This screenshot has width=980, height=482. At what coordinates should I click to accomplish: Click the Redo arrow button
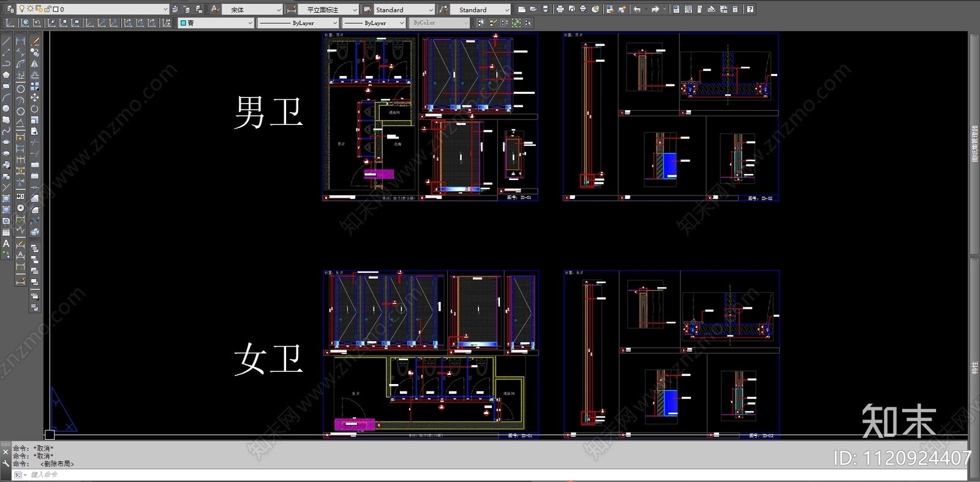[x=655, y=9]
